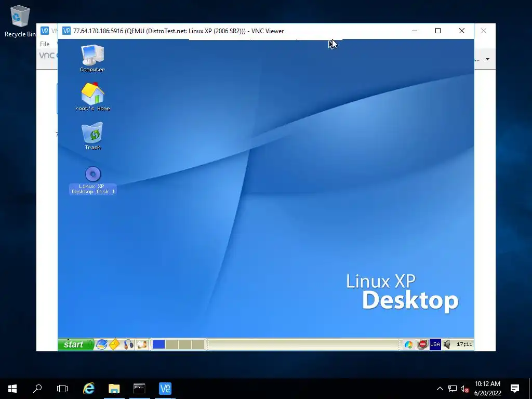Select the Trash icon on Linux desktop
The height and width of the screenshot is (399, 532).
point(92,136)
